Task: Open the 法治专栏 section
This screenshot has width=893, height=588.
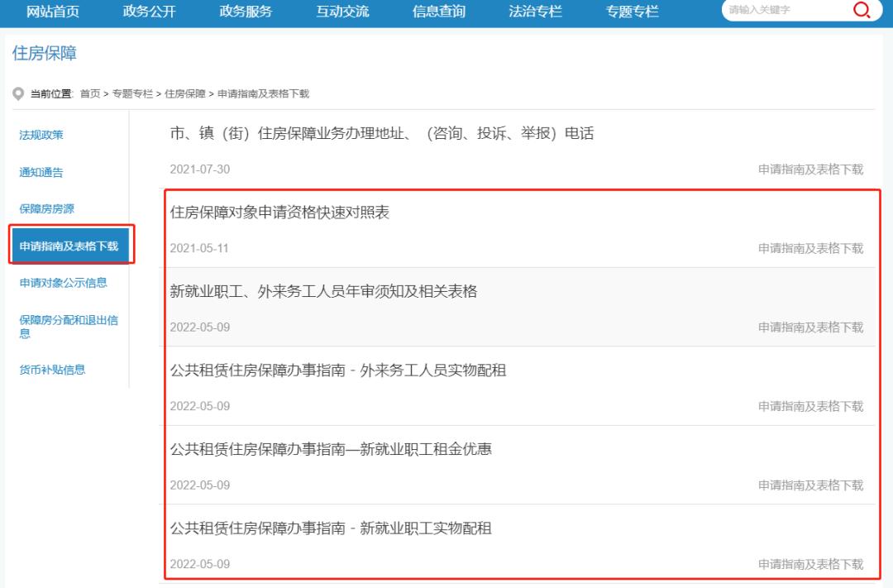Action: tap(536, 11)
